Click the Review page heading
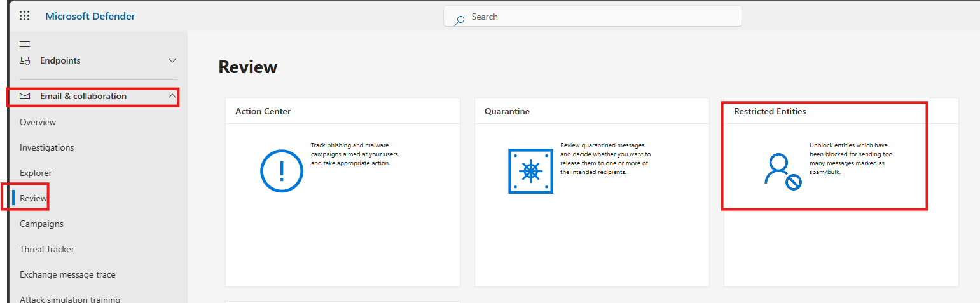 (x=248, y=67)
